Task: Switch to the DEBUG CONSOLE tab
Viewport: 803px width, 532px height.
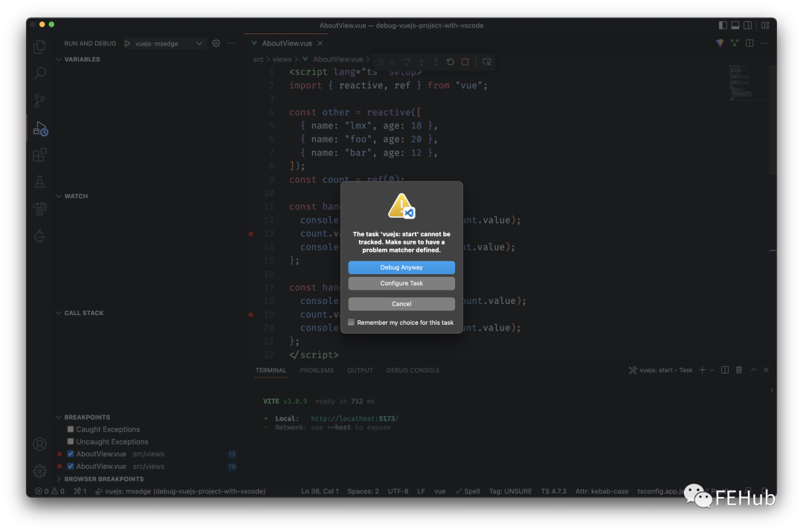Action: (413, 370)
